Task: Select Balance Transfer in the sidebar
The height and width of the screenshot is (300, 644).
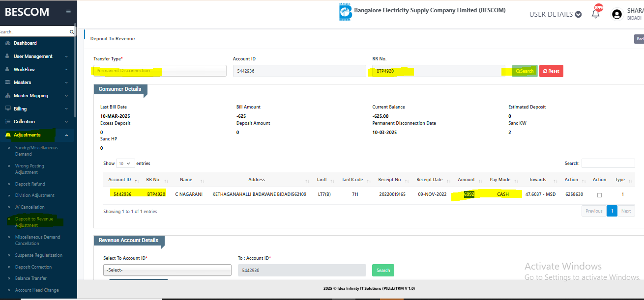Action: tap(30, 279)
